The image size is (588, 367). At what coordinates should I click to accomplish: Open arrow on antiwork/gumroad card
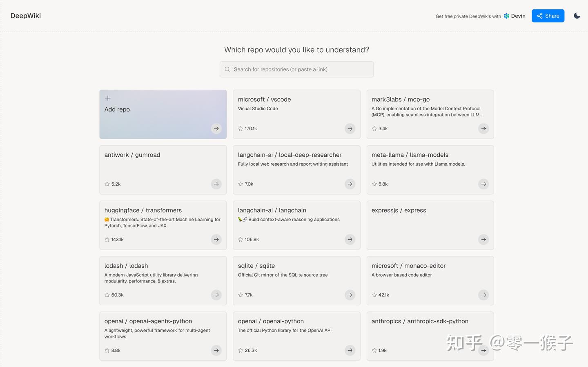pos(216,184)
